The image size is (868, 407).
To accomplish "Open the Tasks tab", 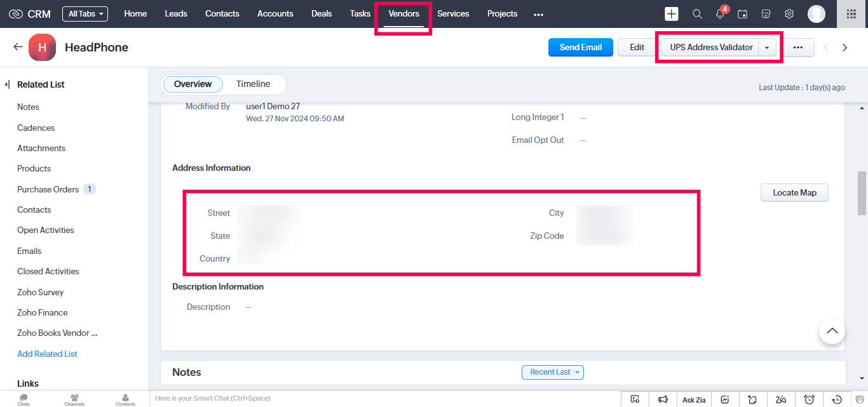I will tap(360, 13).
